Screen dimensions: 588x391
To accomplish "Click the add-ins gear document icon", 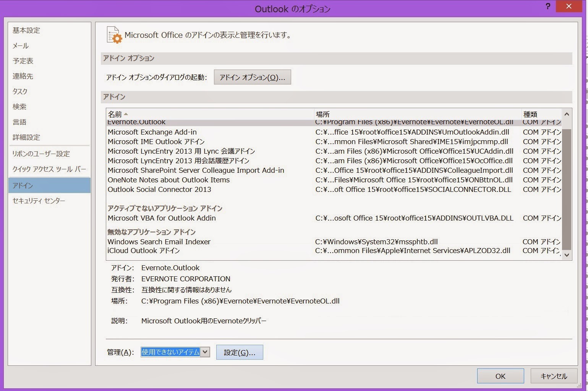I will (114, 35).
